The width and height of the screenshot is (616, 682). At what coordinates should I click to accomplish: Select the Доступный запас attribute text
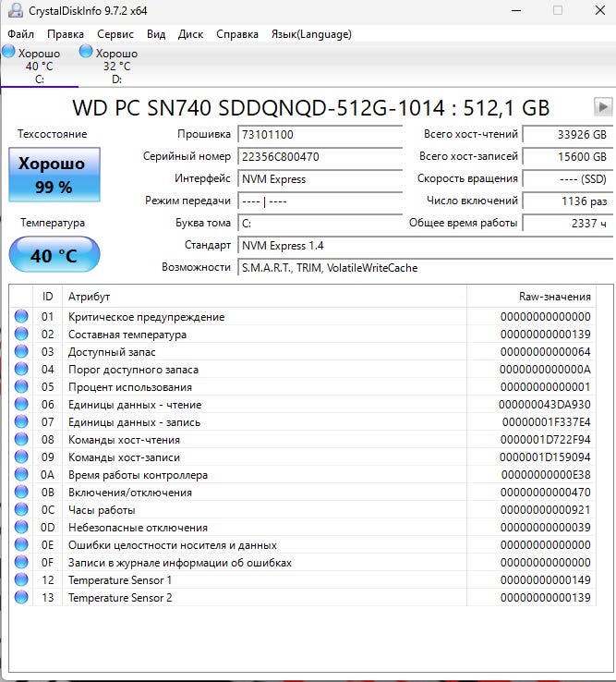tap(112, 352)
